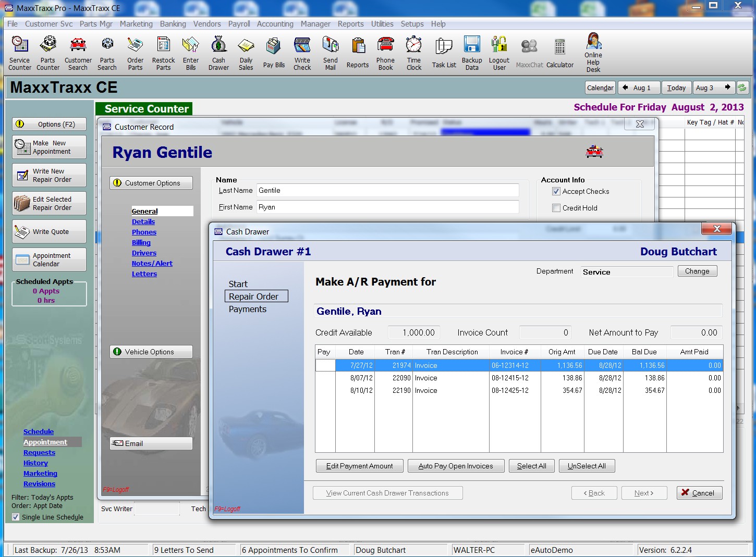Click the Order Parts toolbar icon
Viewport: 756px width, 557px height.
136,53
